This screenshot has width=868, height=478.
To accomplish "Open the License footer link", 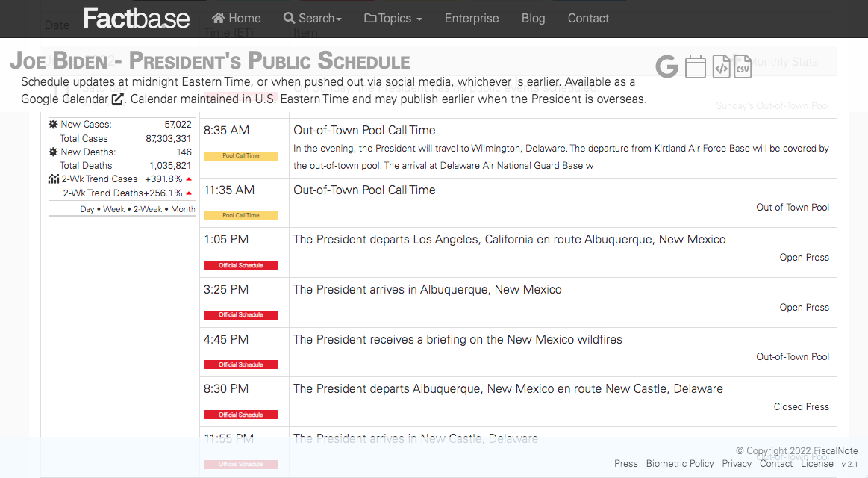I will pyautogui.click(x=817, y=464).
